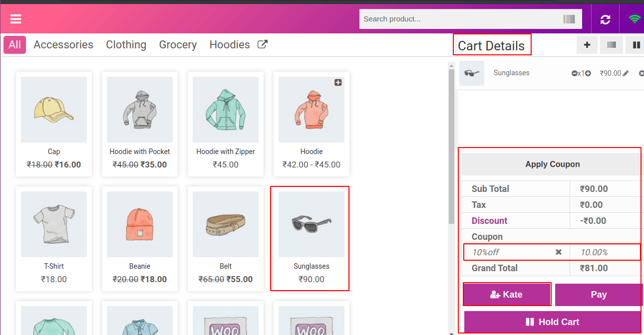644x335 pixels.
Task: Switch to the Clothing category tab
Action: click(x=126, y=44)
